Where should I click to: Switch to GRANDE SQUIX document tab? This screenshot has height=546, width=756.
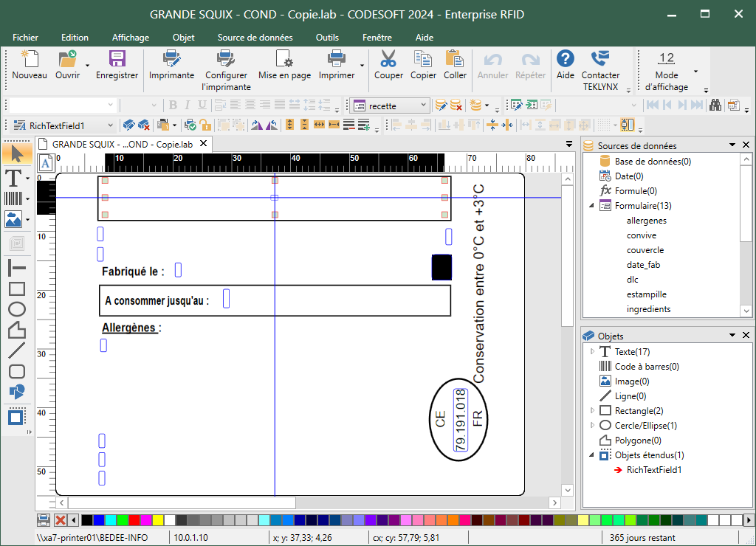[123, 144]
